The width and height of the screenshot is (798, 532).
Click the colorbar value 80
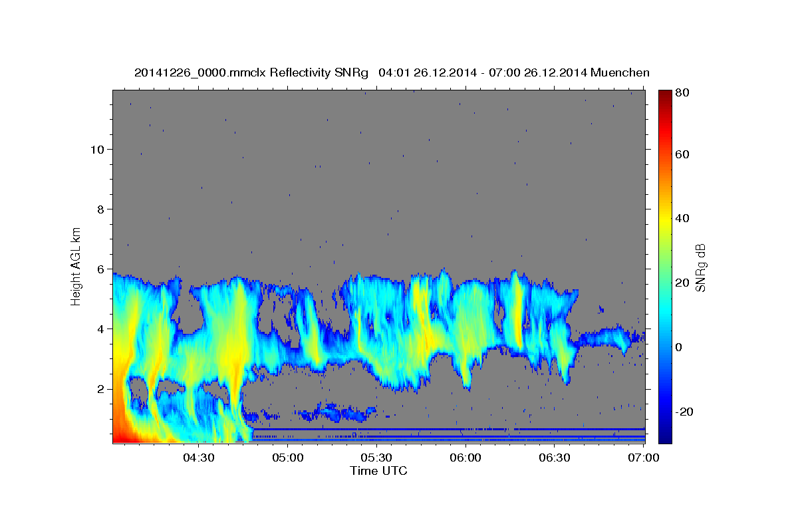click(x=682, y=93)
